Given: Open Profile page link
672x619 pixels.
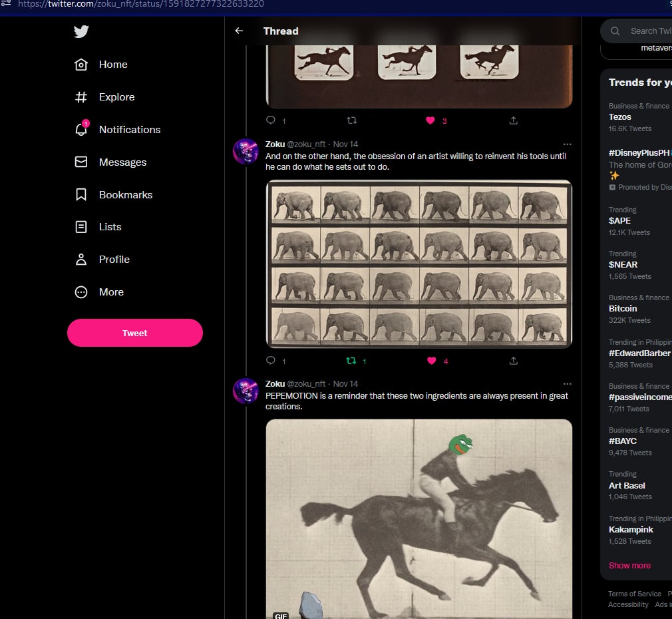Looking at the screenshot, I should click(114, 260).
